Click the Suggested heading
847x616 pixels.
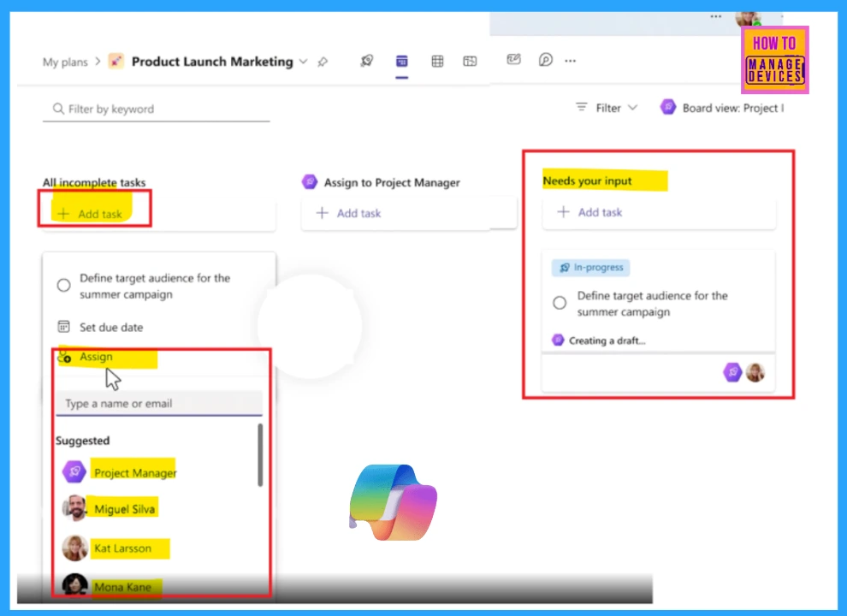pyautogui.click(x=83, y=441)
